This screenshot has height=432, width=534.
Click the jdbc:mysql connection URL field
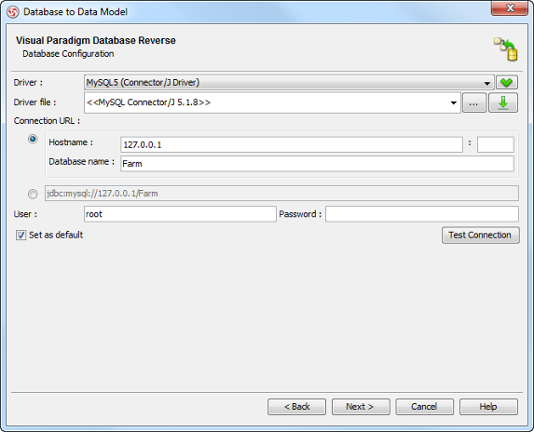coord(282,194)
